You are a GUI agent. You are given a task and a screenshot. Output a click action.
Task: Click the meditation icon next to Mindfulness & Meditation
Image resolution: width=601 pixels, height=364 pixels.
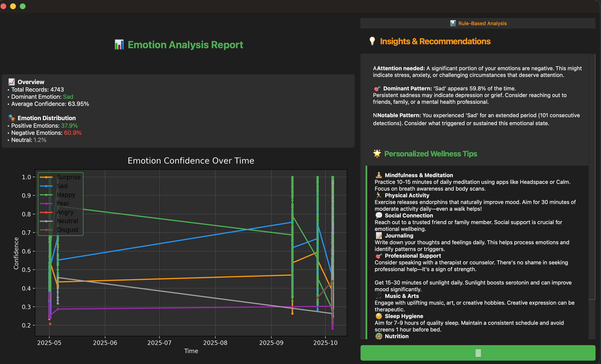click(x=379, y=175)
